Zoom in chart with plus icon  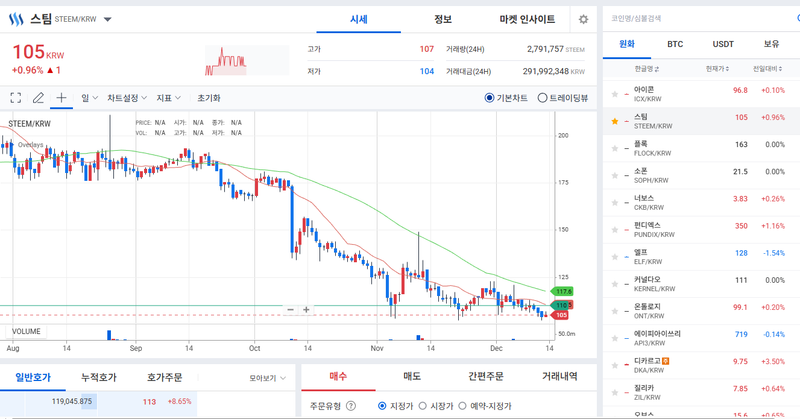click(x=306, y=310)
